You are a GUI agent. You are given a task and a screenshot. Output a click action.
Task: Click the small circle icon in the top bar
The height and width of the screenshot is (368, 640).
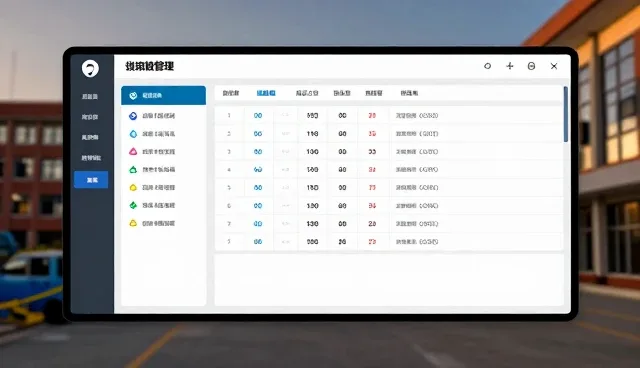coord(487,66)
